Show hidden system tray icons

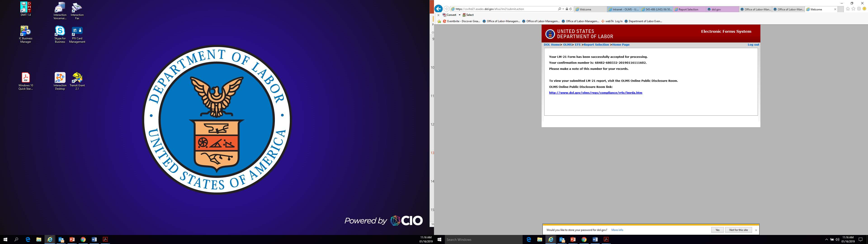click(826, 240)
